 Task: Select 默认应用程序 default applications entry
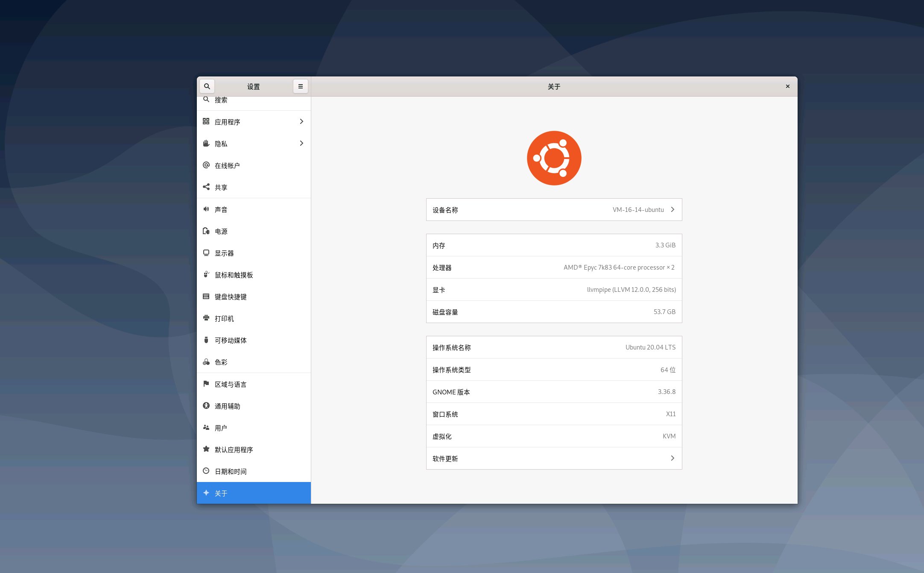(x=254, y=450)
